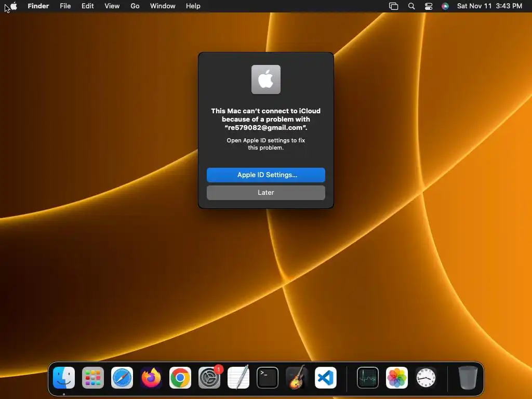Image resolution: width=532 pixels, height=399 pixels.
Task: Open the Go menu
Action: click(x=135, y=6)
